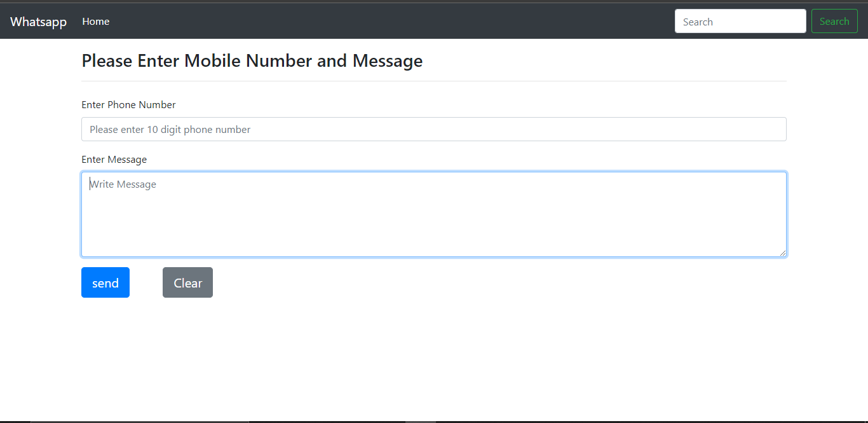The image size is (868, 423).
Task: Click the Enter Phone Number label
Action: coord(128,104)
